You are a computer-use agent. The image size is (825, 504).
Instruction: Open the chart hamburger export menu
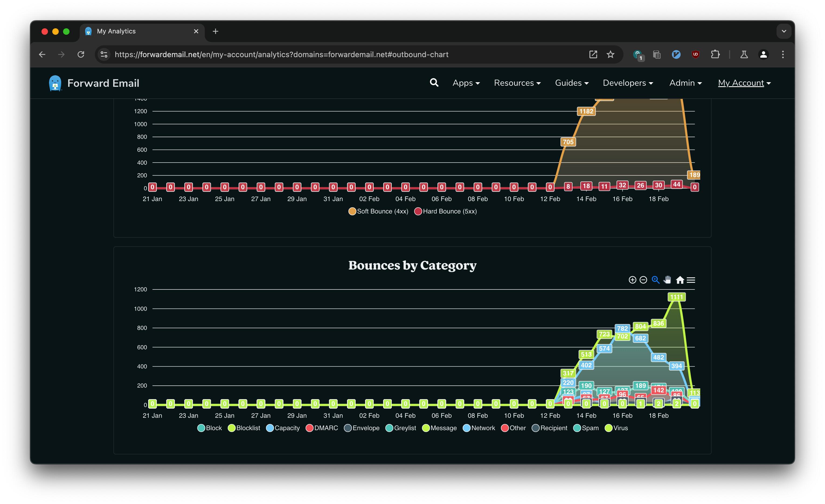691,280
